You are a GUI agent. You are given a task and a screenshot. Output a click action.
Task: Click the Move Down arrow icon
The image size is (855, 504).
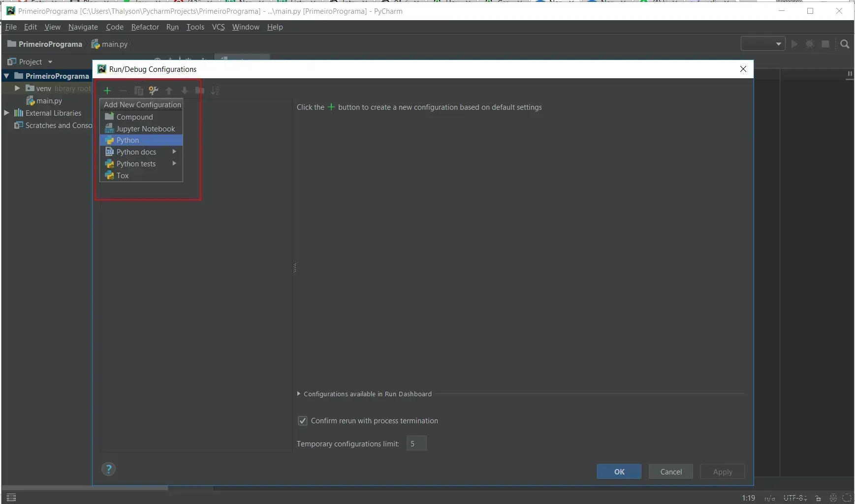185,91
